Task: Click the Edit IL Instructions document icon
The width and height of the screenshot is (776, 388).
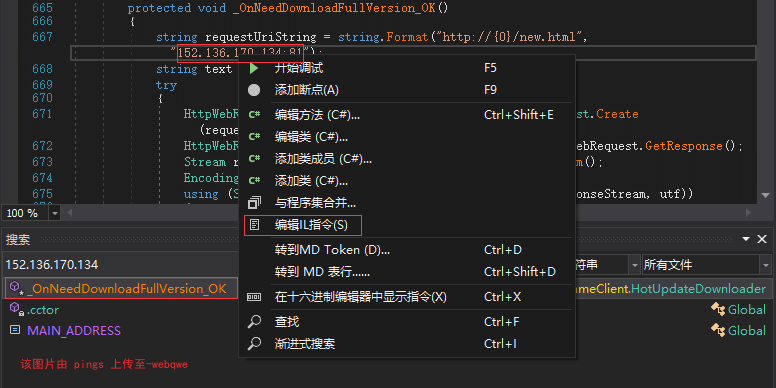Action: pyautogui.click(x=254, y=225)
